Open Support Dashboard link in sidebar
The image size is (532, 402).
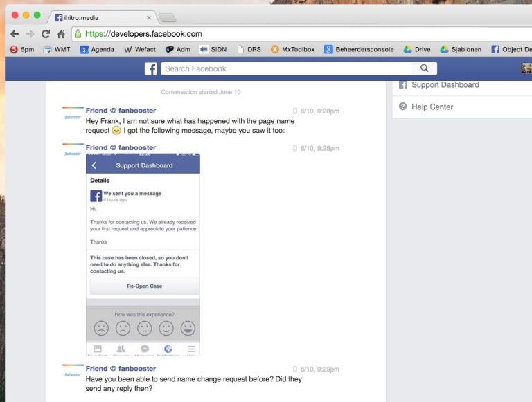(x=445, y=85)
